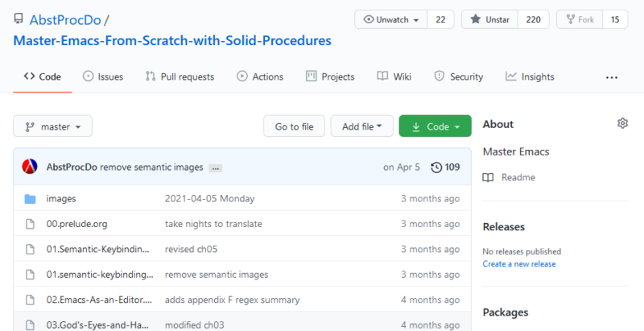Click the images folder icon
The width and height of the screenshot is (644, 331).
tap(30, 199)
